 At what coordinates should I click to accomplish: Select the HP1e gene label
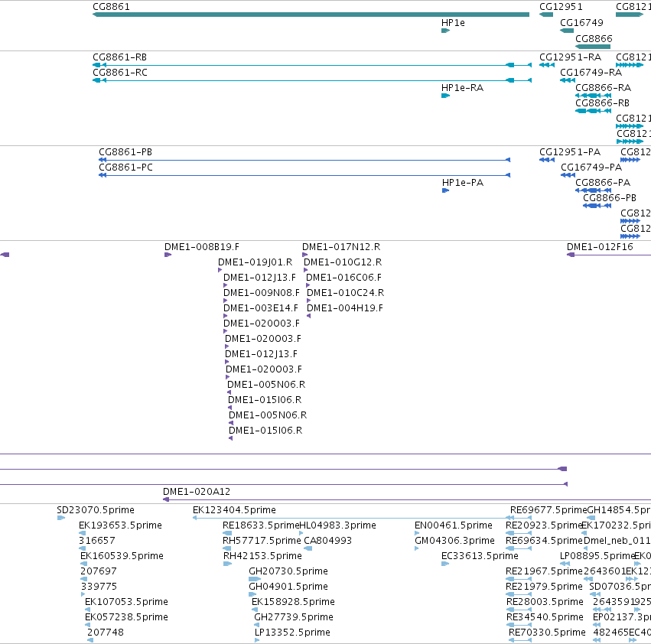tap(453, 23)
